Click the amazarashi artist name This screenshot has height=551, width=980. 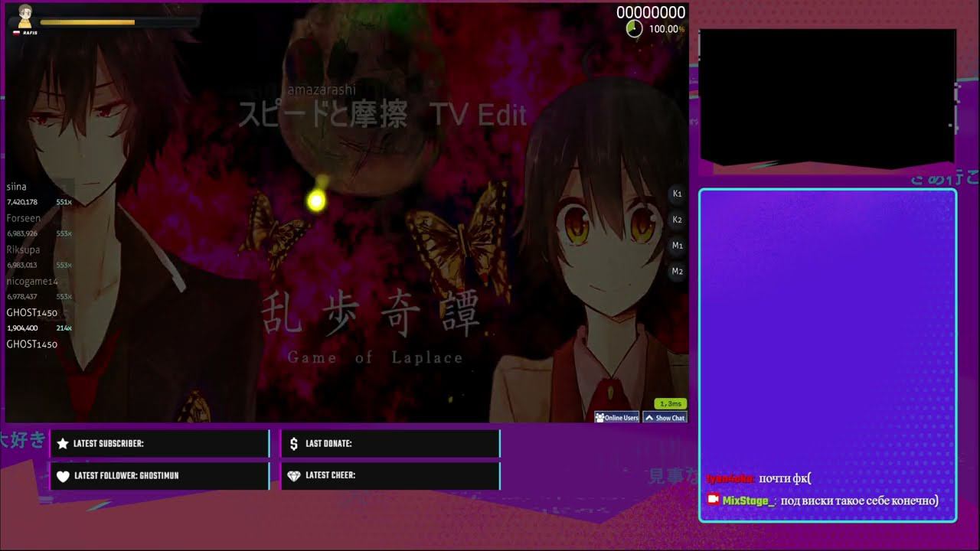[x=322, y=90]
